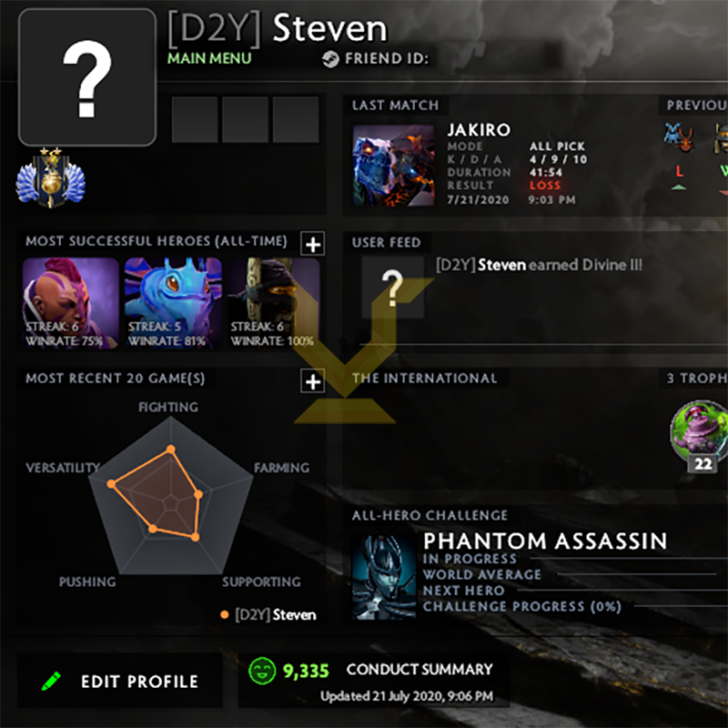Open the Steam friend ID icon
728x728 pixels.
point(330,59)
